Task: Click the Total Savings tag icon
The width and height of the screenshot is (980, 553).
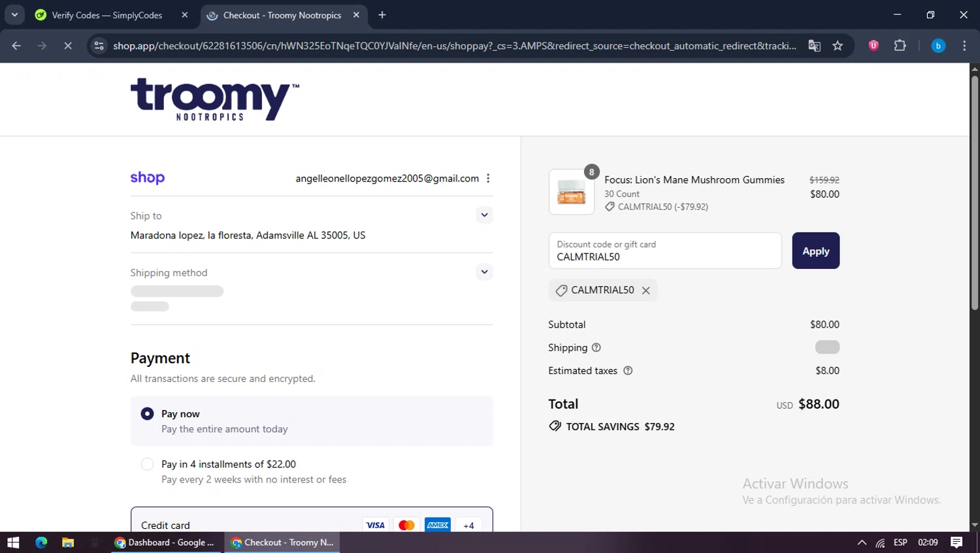Action: pos(555,426)
